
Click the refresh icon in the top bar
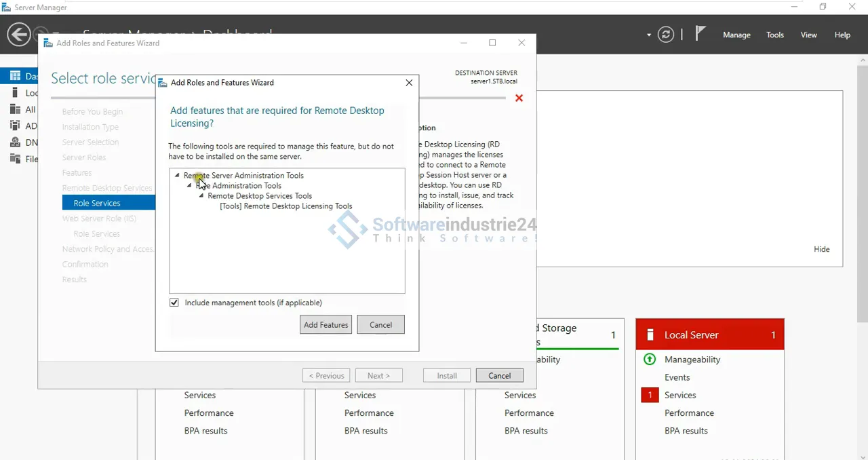[x=666, y=35]
